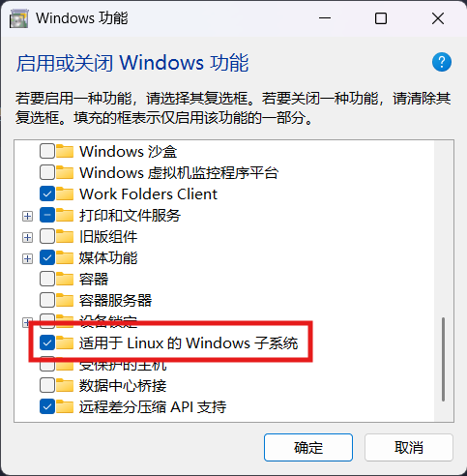The height and width of the screenshot is (476, 467).
Task: Enable the Windows 虚拟机监控程序平台 checkbox
Action: (x=47, y=172)
